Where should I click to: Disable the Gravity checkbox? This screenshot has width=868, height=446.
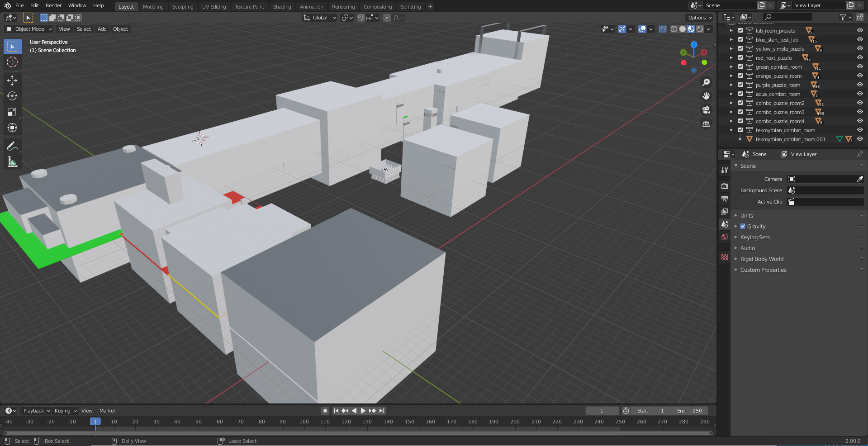coord(743,226)
